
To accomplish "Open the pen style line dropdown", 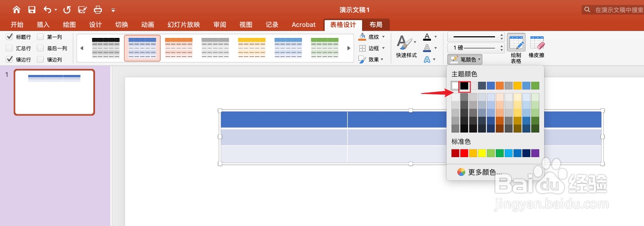I will [476, 37].
